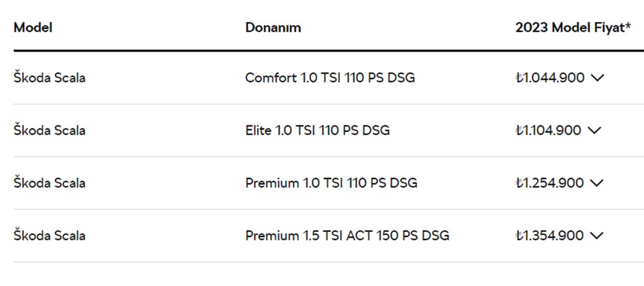Screen dimensions: 644x286
Task: Select Elite 1.0 TSI 110 PS DSG
Action: 317,130
